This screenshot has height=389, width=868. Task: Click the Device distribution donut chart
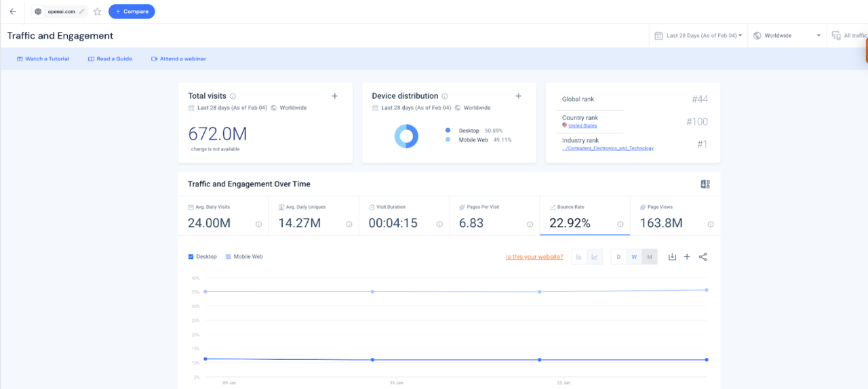406,136
